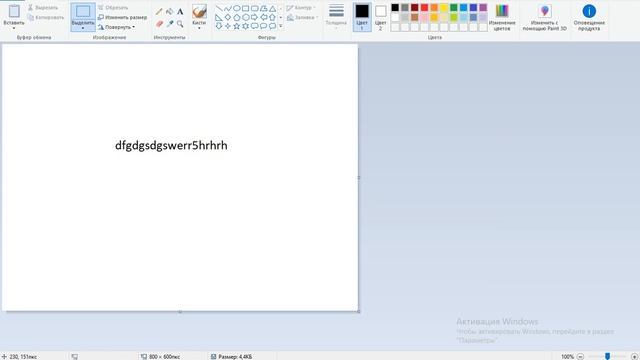Select the Four-point star shape

click(228, 26)
